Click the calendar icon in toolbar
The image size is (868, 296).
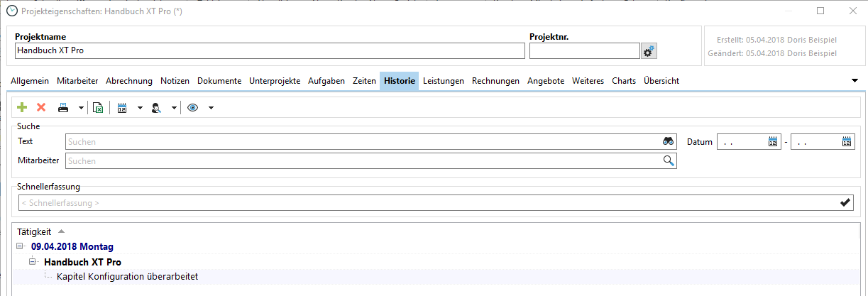(121, 108)
